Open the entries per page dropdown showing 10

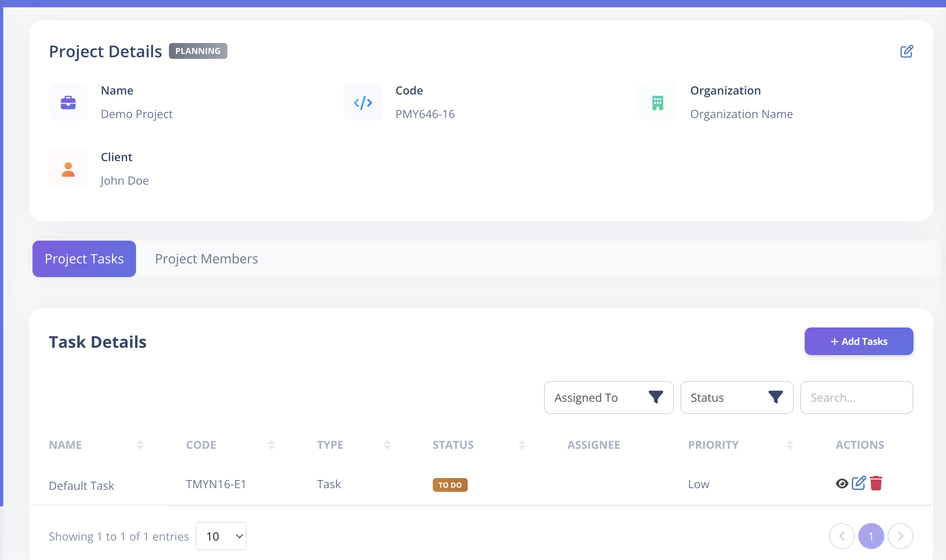click(221, 536)
